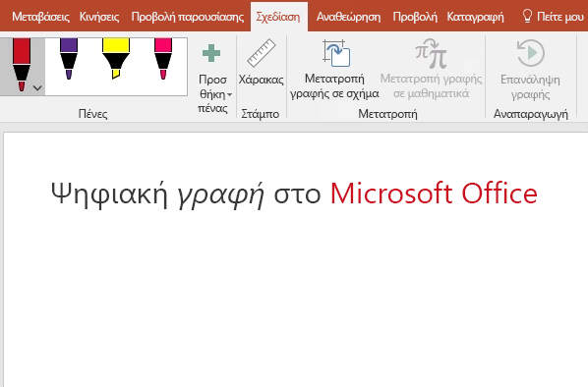Image resolution: width=588 pixels, height=387 pixels.
Task: Click the red text Microsoft Office
Action: [434, 193]
